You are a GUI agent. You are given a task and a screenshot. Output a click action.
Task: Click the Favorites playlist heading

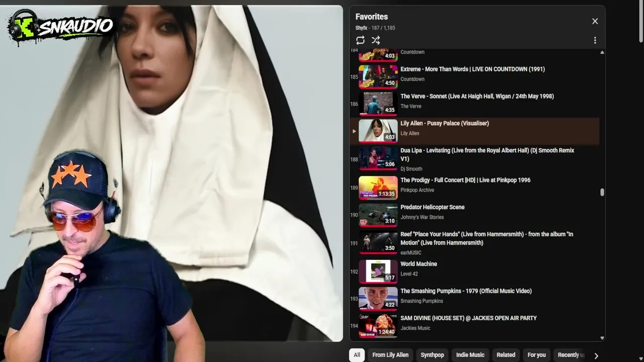pos(371,17)
